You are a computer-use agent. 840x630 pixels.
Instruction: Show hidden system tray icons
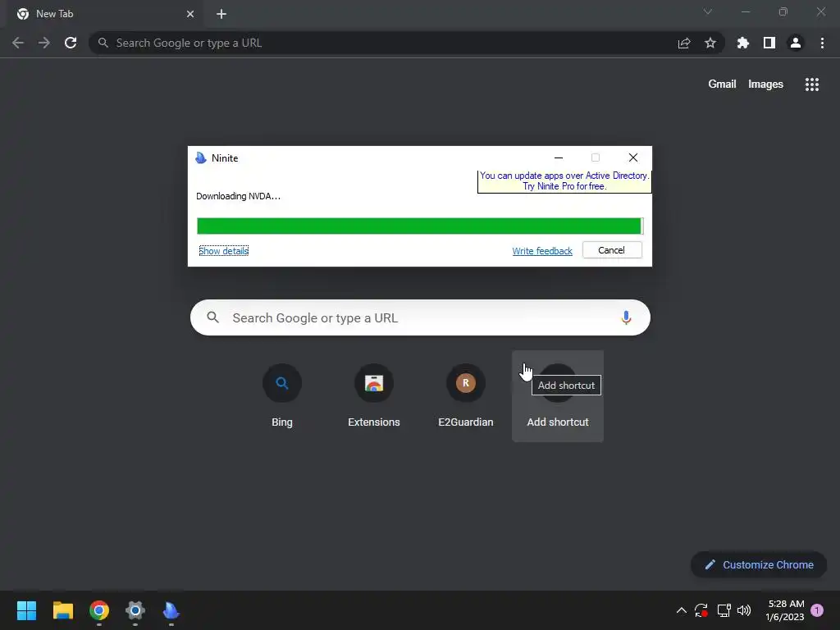pyautogui.click(x=682, y=610)
